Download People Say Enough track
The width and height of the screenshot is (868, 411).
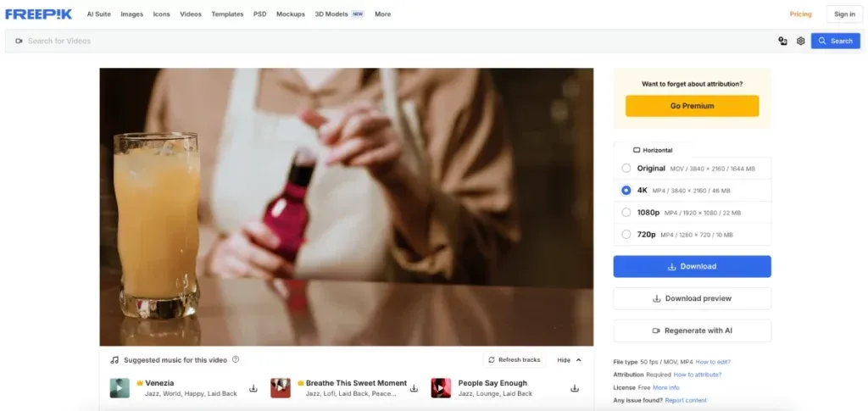[x=575, y=388]
